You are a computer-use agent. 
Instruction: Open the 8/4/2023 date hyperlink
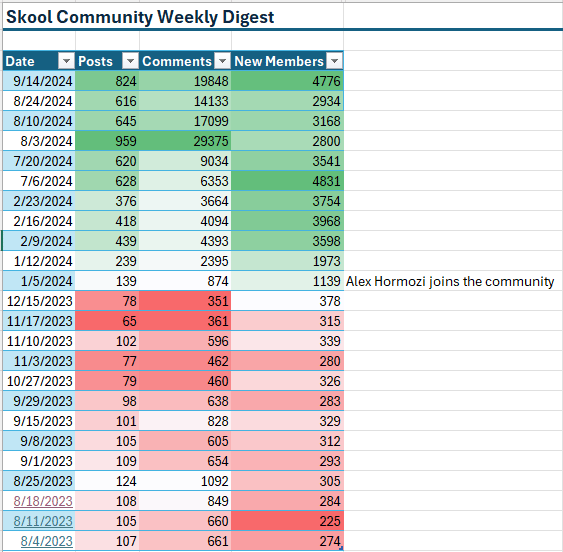(x=46, y=541)
